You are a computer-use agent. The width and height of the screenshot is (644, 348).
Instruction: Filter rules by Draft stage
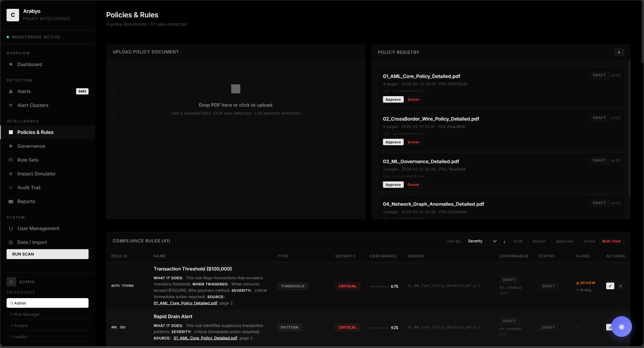[x=518, y=241]
